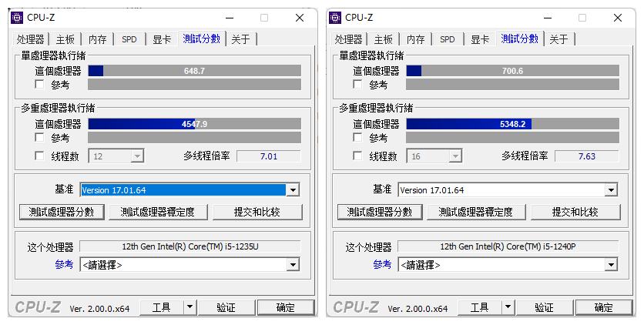Screen dimensions: 644x325
Task: Click version text Ver. 2.00.0.x64 in left window
Action: coord(100,309)
